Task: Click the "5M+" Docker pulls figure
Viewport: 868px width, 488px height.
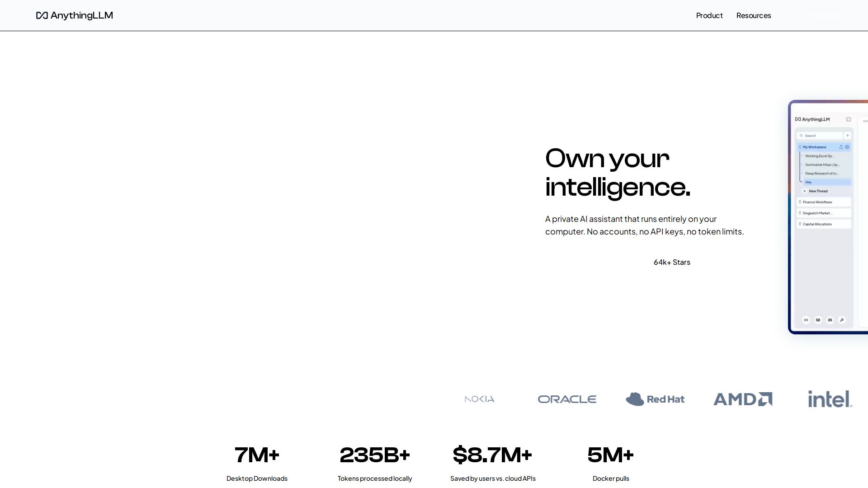Action: [x=611, y=455]
